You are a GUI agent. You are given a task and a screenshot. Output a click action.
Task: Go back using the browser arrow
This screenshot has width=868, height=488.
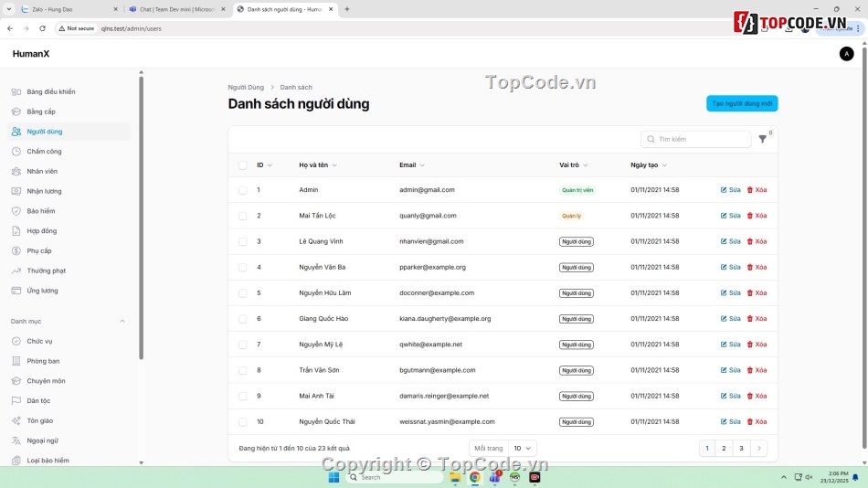(x=10, y=28)
